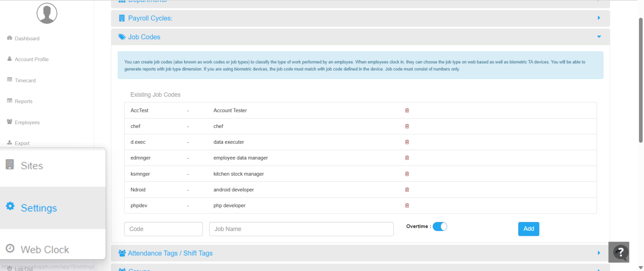Remove the Ndroid android developer code
This screenshot has height=271, width=644.
(x=407, y=190)
